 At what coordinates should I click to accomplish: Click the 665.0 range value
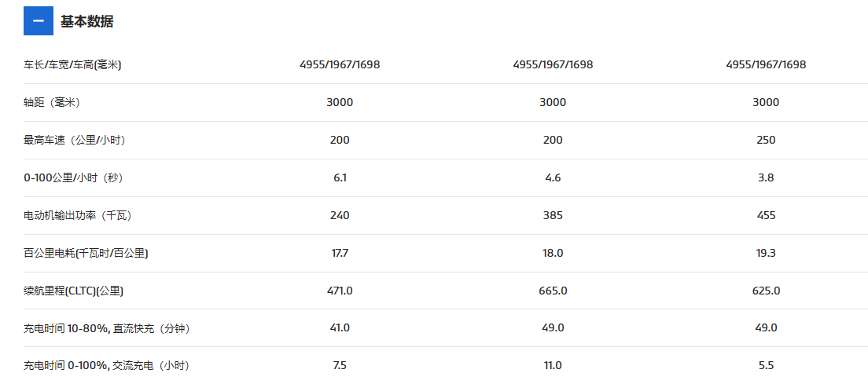(553, 291)
